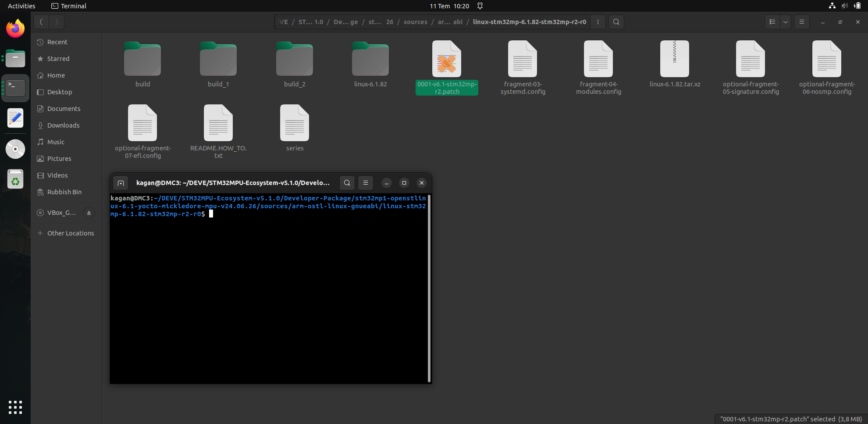
Task: Navigate back using the back arrow
Action: (41, 21)
